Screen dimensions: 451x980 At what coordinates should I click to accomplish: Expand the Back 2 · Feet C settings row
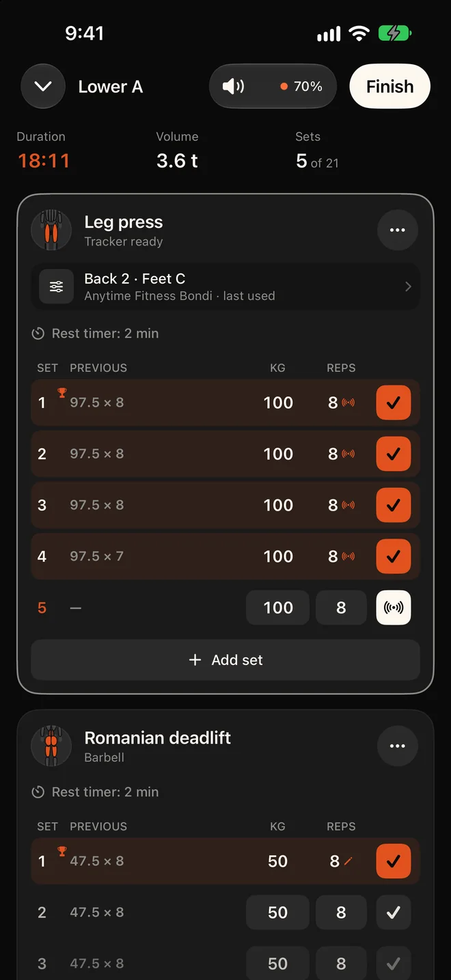[225, 286]
